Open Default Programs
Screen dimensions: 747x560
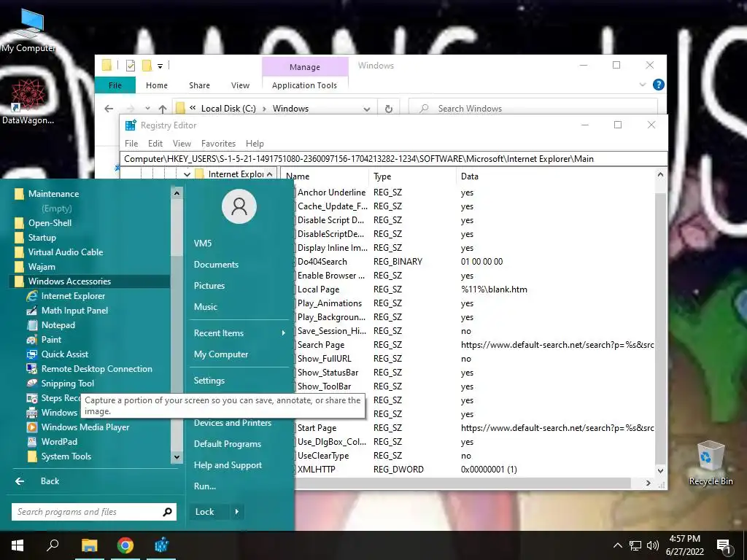[x=228, y=444]
